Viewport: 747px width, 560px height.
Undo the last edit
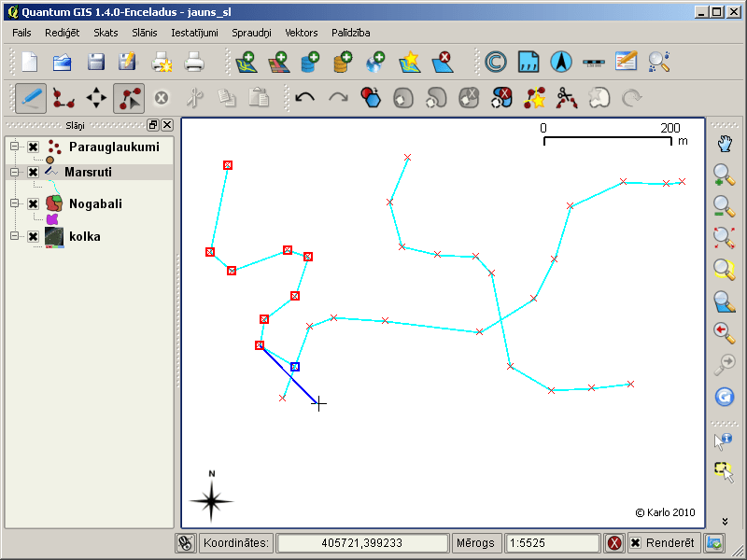click(305, 99)
